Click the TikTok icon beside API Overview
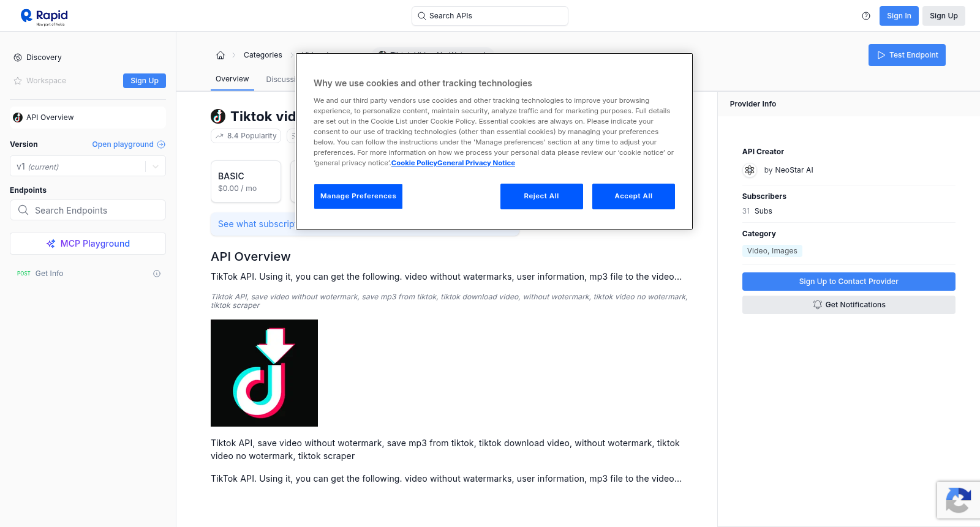 click(x=18, y=118)
